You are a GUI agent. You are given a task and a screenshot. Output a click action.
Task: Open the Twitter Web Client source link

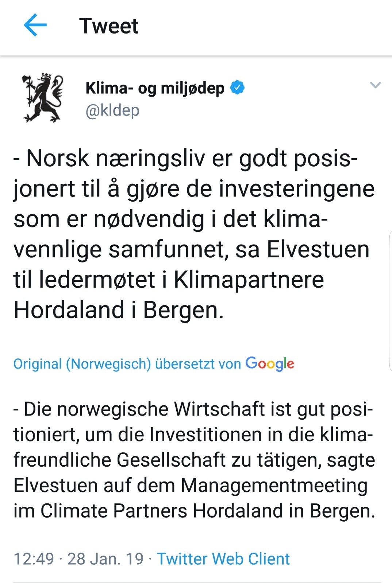pos(223,559)
